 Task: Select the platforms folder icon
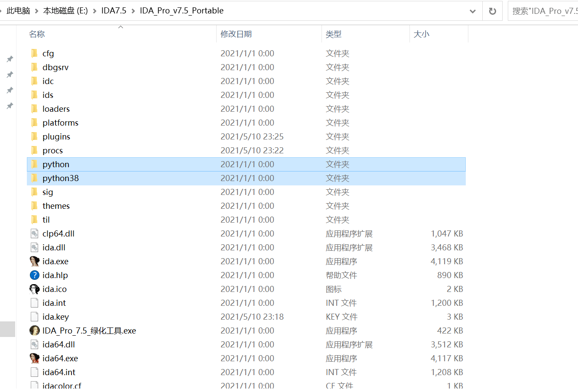click(x=35, y=123)
